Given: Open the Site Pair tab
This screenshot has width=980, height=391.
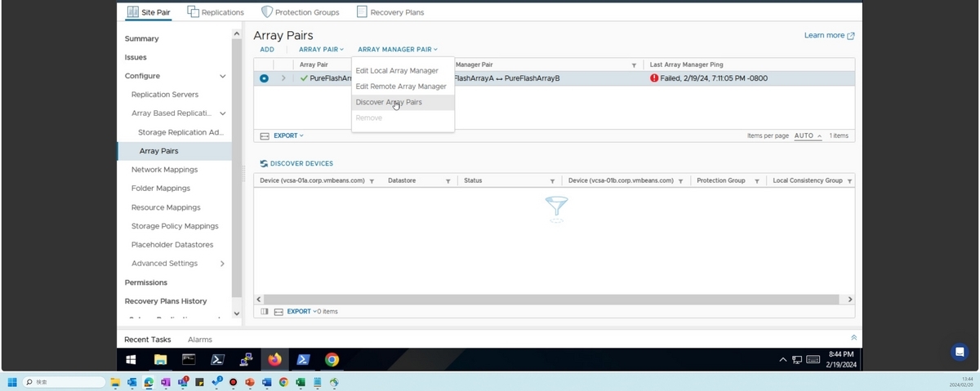Looking at the screenshot, I should pyautogui.click(x=149, y=12).
